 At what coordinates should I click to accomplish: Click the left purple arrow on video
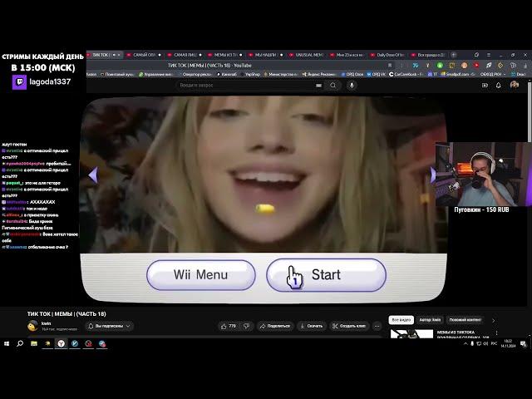pyautogui.click(x=93, y=175)
